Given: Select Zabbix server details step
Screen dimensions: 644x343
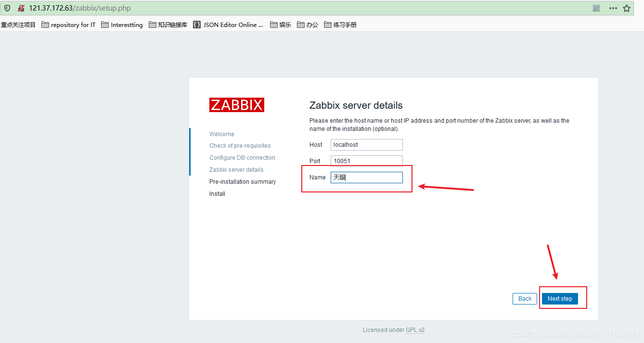Looking at the screenshot, I should coord(236,169).
